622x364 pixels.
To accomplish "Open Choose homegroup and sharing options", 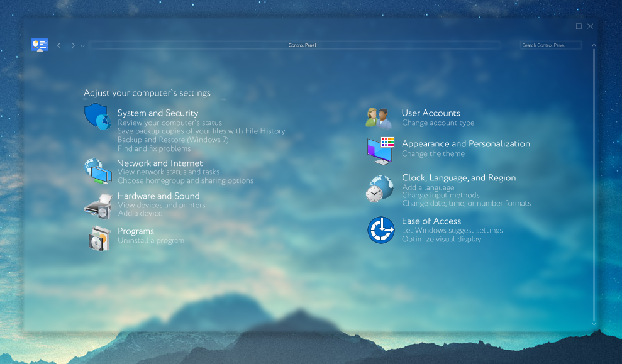I will [x=186, y=180].
